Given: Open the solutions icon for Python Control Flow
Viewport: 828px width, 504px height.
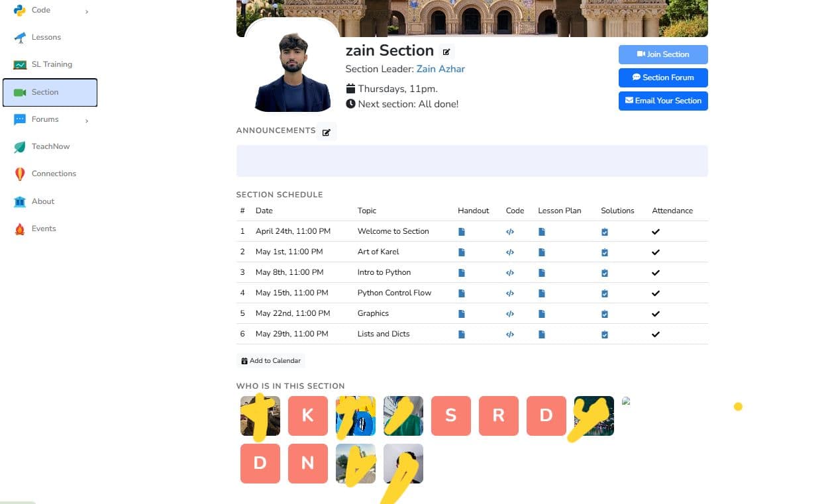Looking at the screenshot, I should click(604, 293).
